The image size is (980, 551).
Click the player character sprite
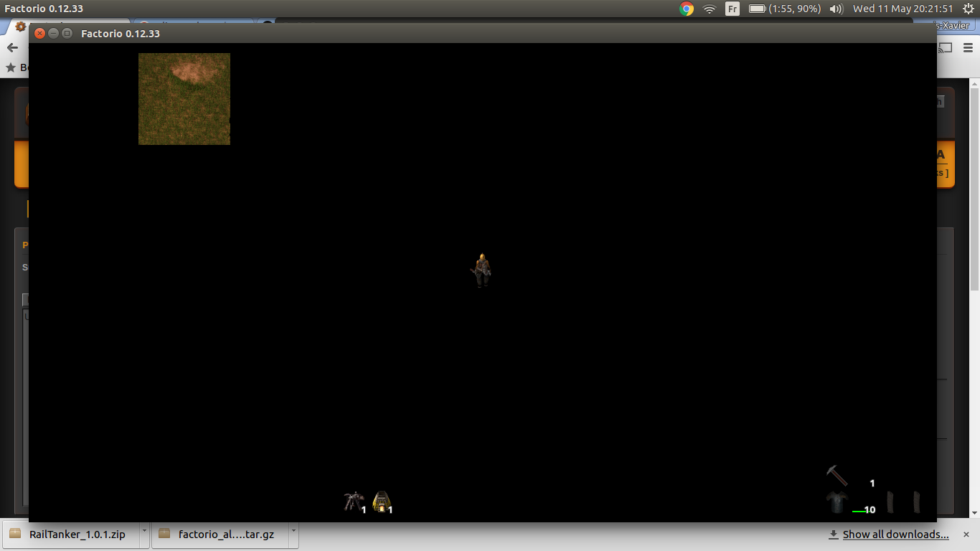tap(482, 270)
